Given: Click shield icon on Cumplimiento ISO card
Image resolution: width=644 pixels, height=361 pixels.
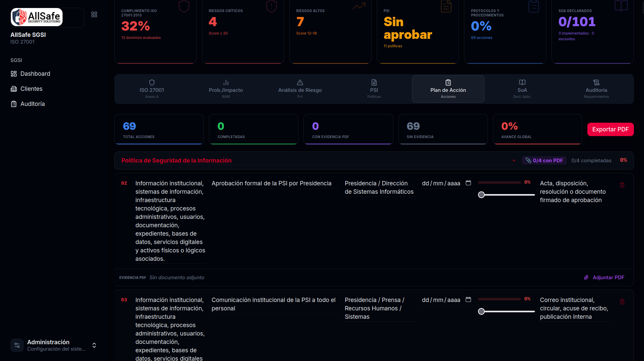Looking at the screenshot, I should point(184,6).
